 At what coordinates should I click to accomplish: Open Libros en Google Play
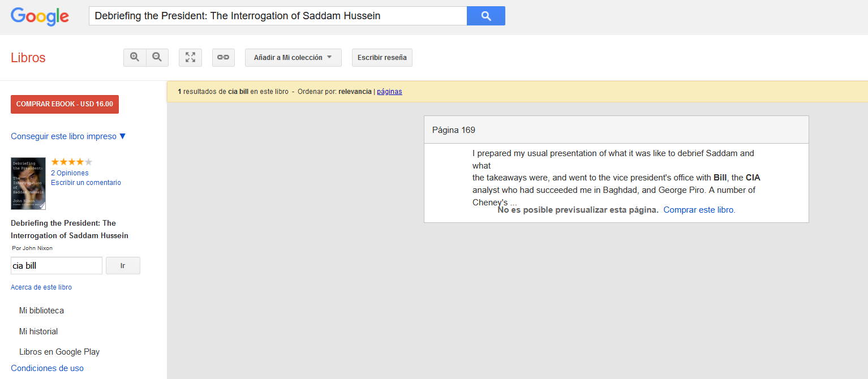point(59,352)
